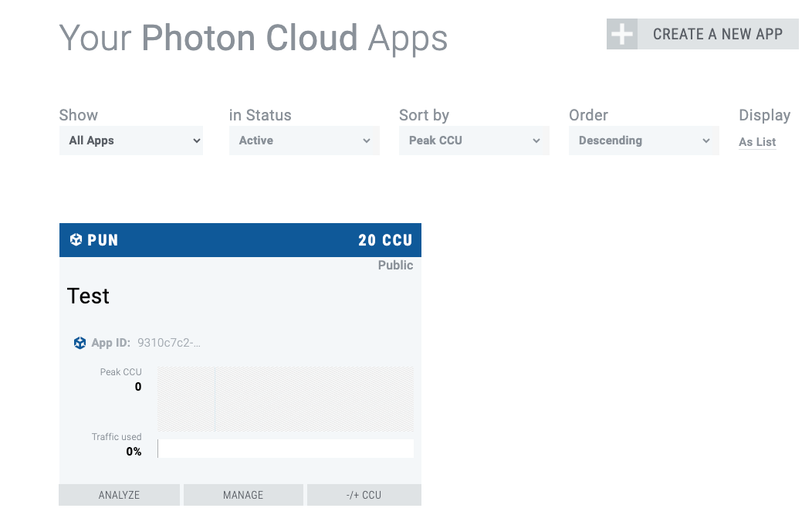This screenshot has height=525, width=812.
Task: Select the truncated App ID 9310c7c2 text
Action: (169, 343)
